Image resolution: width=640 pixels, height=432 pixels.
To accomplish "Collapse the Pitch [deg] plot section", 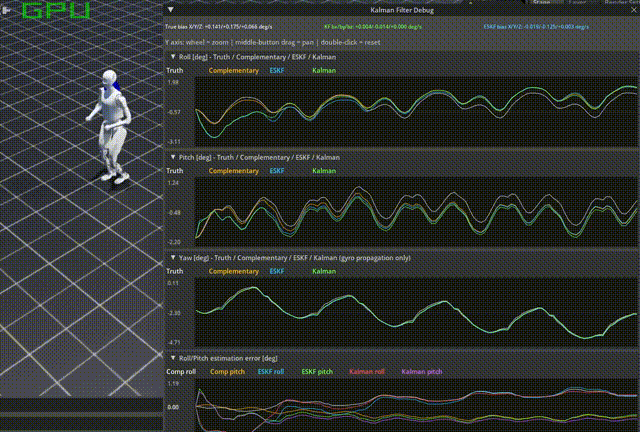I will pos(173,157).
